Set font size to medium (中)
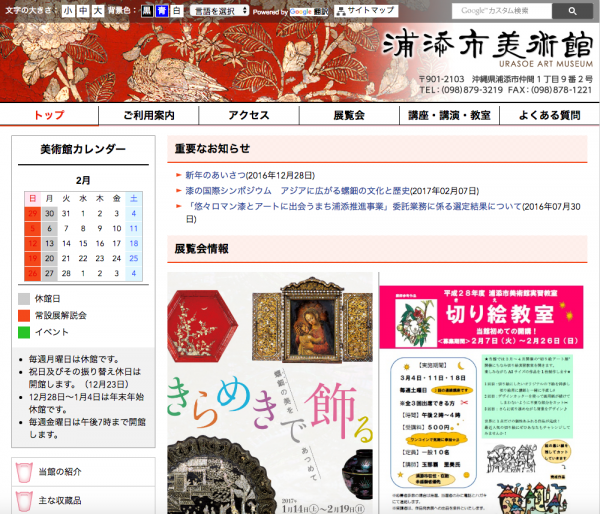600x514 pixels. click(83, 11)
